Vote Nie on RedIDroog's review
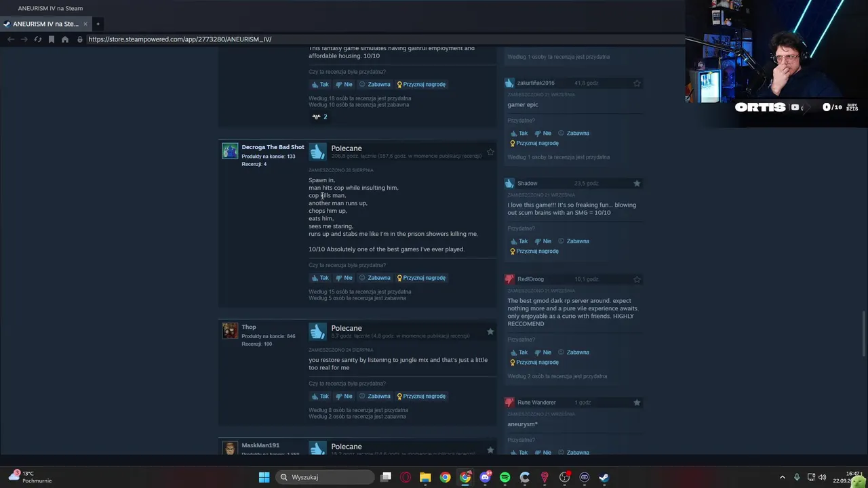The image size is (868, 488). click(542, 352)
